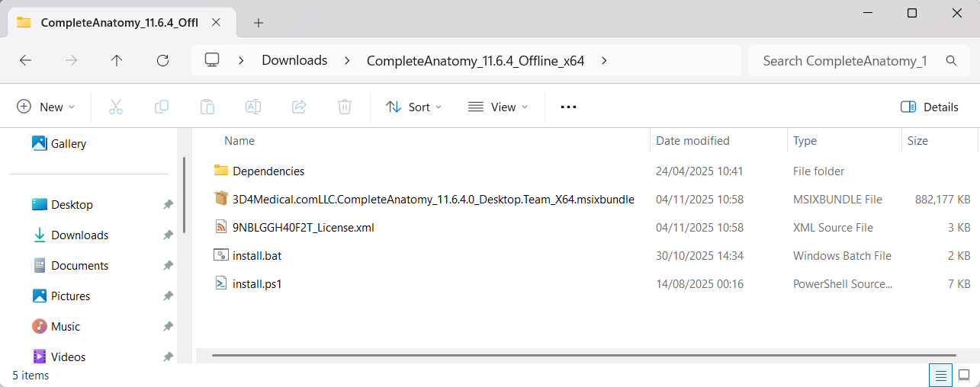
Task: Click the pin icon beside Pictures
Action: (168, 296)
